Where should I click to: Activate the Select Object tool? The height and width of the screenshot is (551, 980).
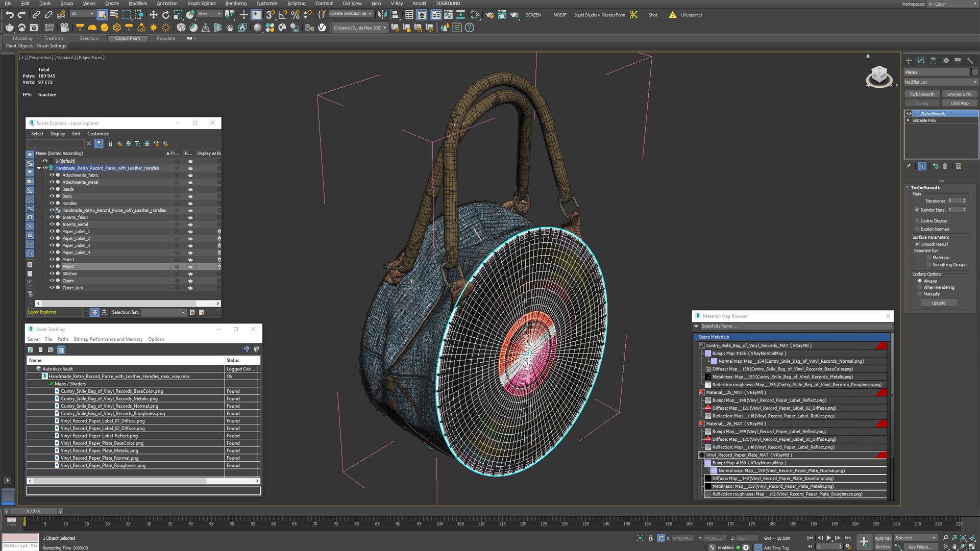(x=102, y=15)
